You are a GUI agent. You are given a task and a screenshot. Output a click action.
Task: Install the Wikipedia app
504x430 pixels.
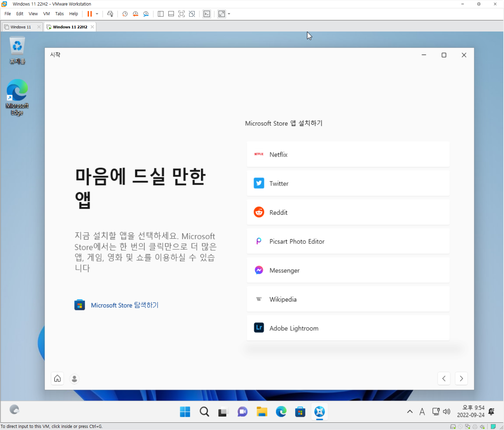coord(348,299)
